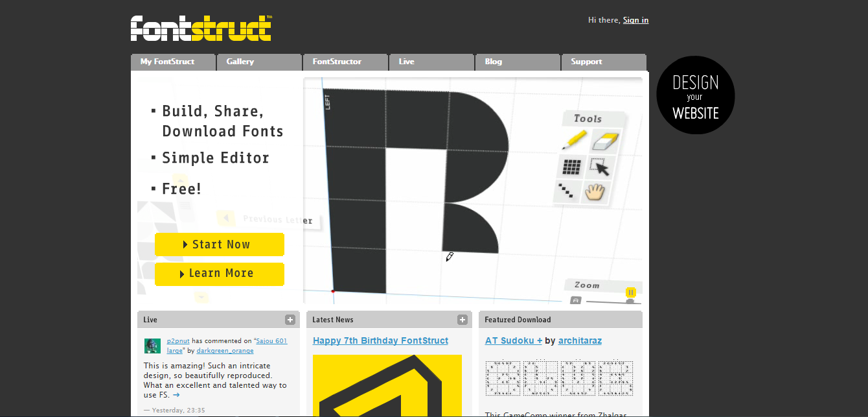Screen dimensions: 868x417
Task: Select the diagonal line tool
Action: click(x=566, y=191)
